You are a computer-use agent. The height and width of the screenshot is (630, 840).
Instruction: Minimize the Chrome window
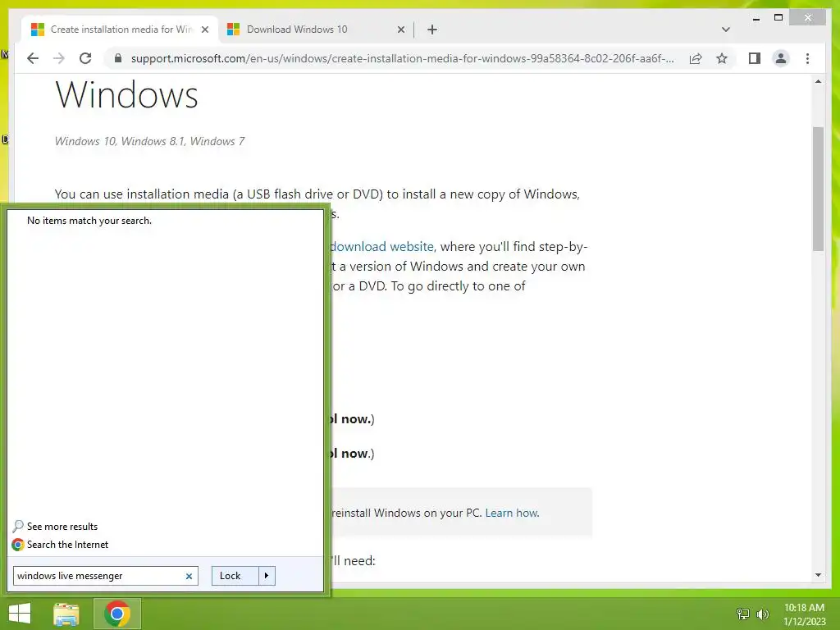756,18
